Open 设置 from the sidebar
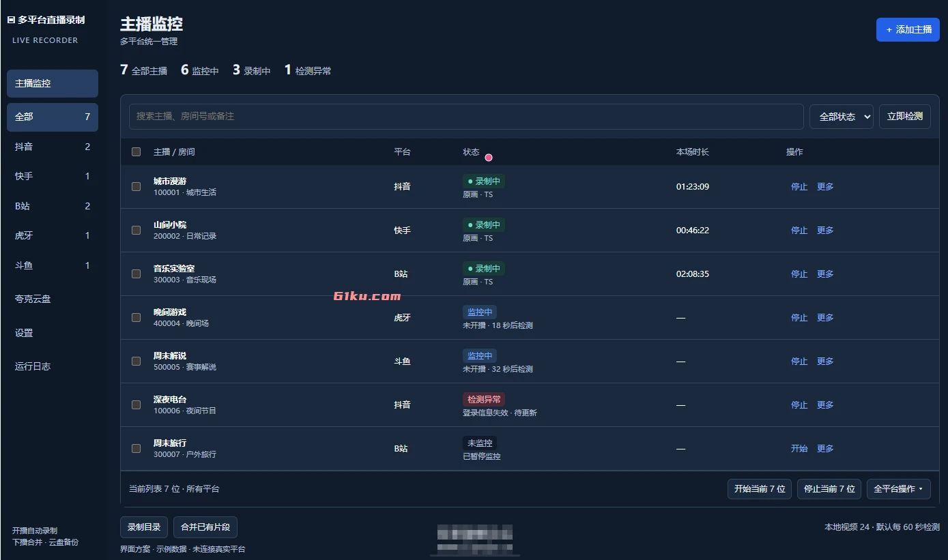 (x=53, y=333)
